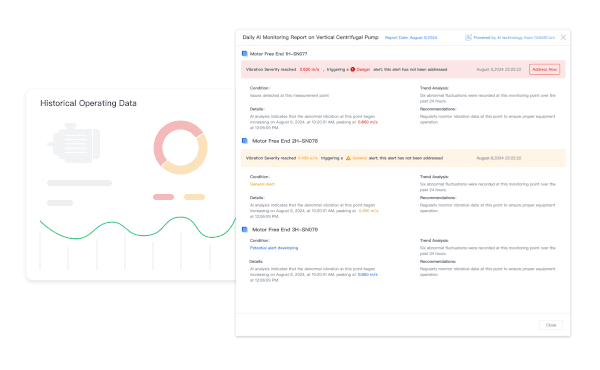Click the yellow legend swatch below donut chart
Viewport: 600px width, 370px height.
tap(194, 197)
